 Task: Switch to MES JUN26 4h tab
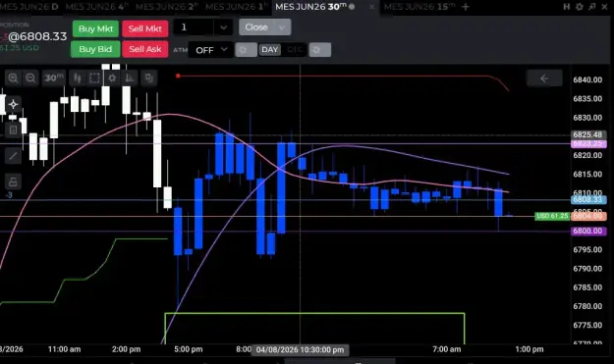point(96,7)
